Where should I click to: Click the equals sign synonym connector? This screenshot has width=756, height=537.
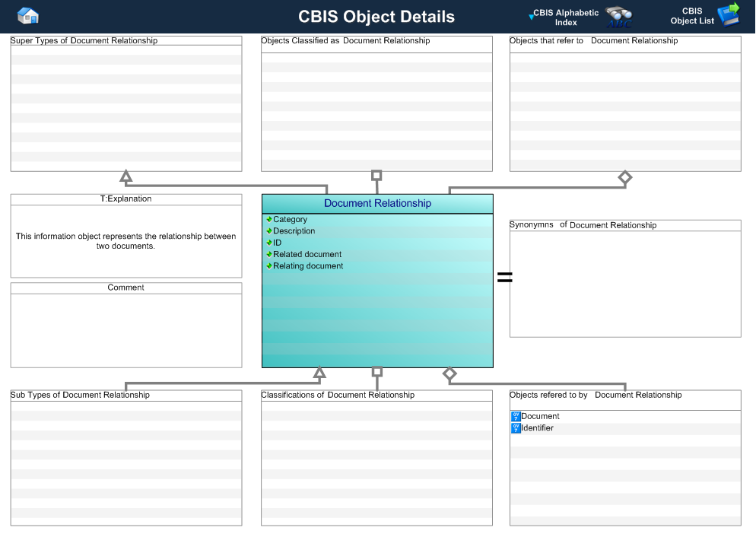504,278
